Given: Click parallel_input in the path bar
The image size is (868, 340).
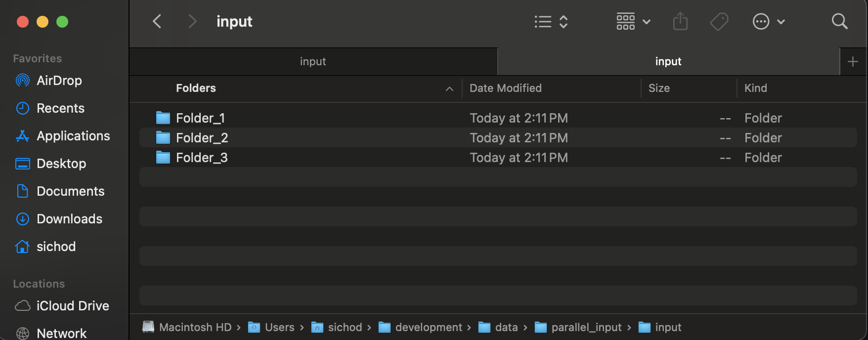Looking at the screenshot, I should coord(578,327).
